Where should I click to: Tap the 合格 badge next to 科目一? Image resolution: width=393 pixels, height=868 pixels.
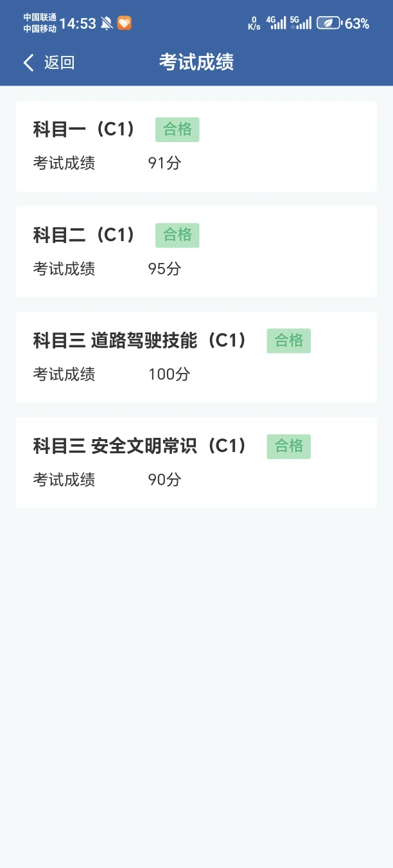[x=177, y=130]
